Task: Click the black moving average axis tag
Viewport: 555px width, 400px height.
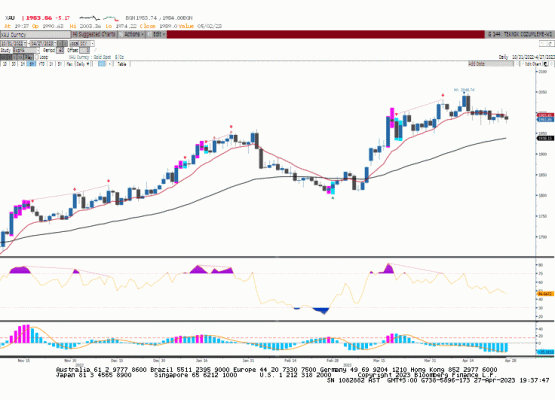Action: [545, 138]
